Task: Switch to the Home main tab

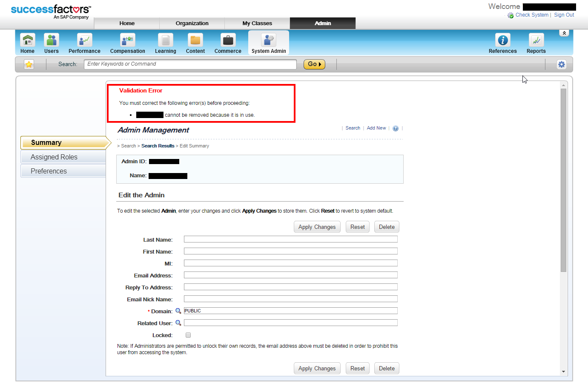Action: [127, 23]
